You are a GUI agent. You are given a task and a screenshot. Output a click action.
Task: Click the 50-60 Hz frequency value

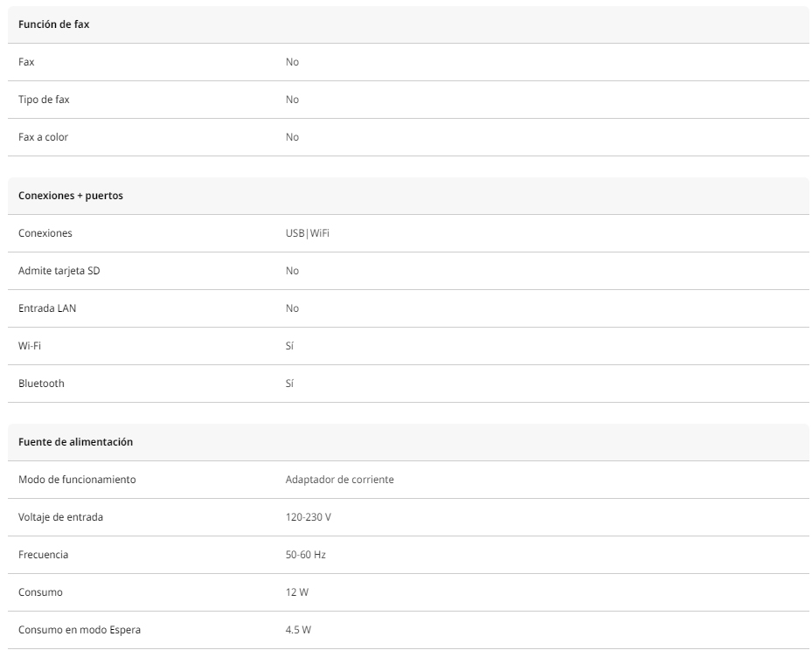click(x=306, y=555)
